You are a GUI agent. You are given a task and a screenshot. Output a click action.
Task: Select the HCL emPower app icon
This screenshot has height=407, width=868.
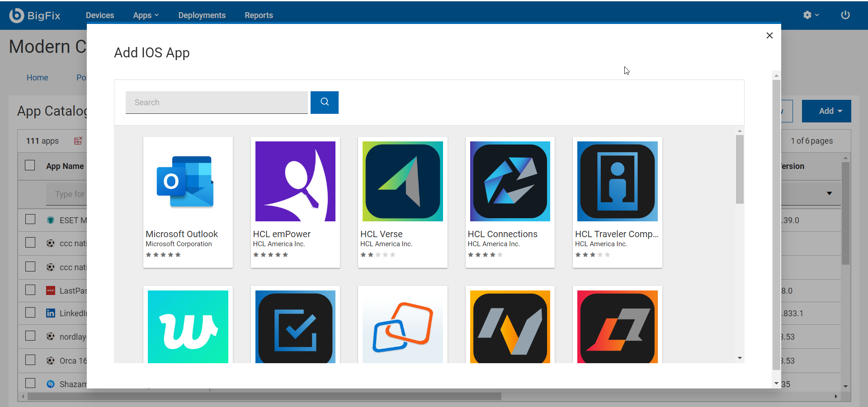coord(294,181)
